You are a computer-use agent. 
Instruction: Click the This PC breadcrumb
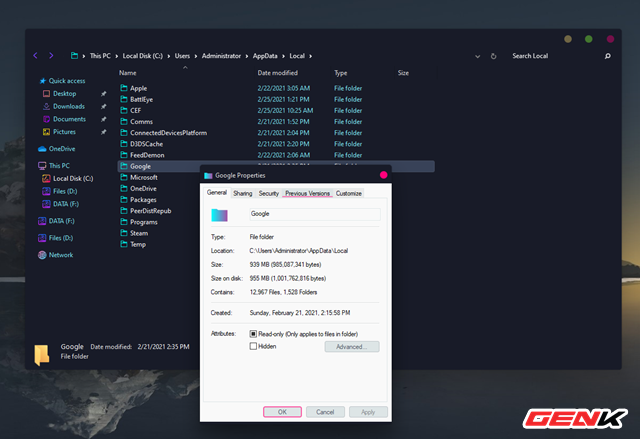100,56
